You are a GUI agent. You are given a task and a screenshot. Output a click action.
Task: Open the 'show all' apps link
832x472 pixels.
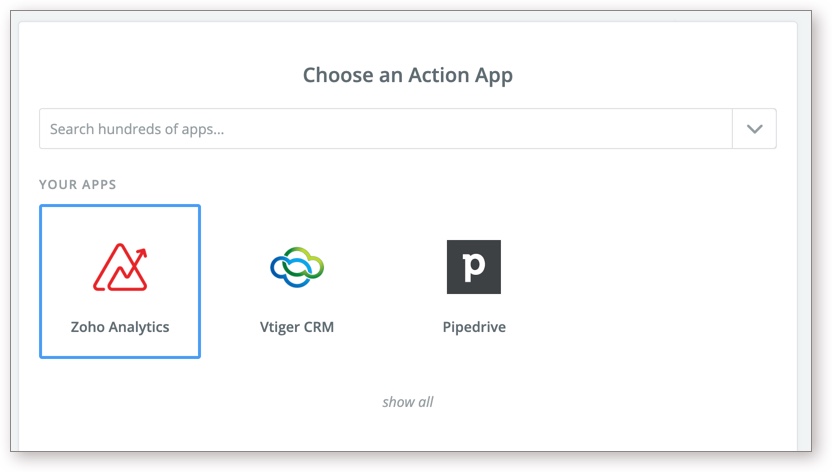pyautogui.click(x=408, y=402)
